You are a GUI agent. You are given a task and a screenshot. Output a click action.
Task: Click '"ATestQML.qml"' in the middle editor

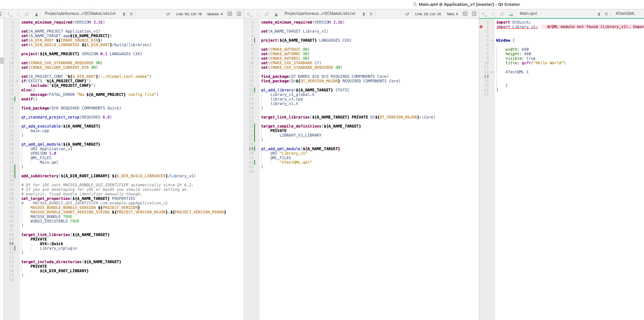(x=296, y=162)
